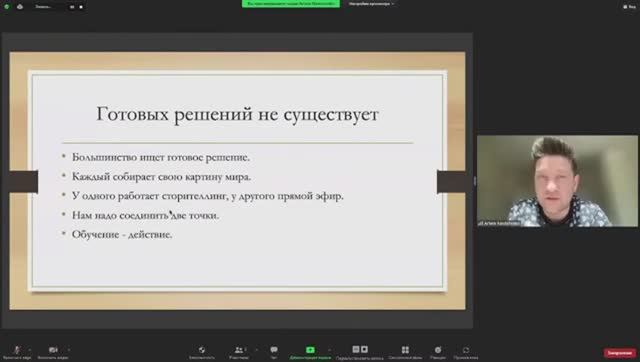The width and height of the screenshot is (640, 362).
Task: Click bullet 'Обучение - действие.'
Action: tap(122, 234)
